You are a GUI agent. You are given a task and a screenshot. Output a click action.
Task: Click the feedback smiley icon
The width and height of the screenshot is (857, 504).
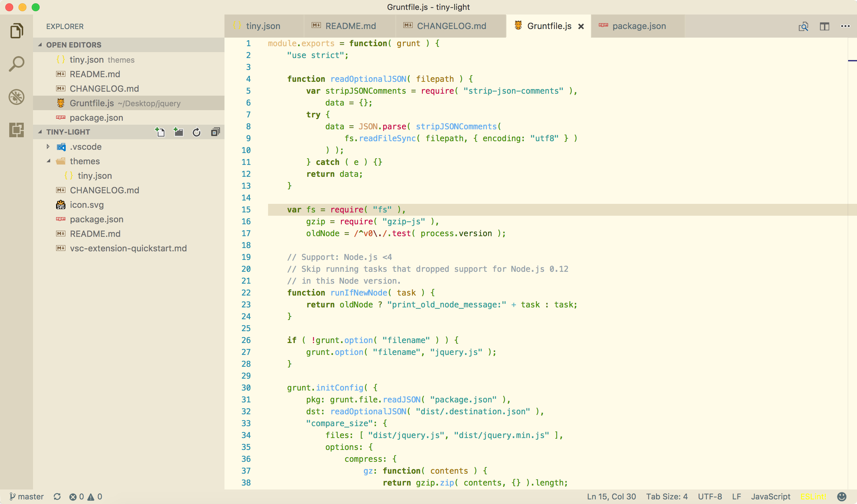(841, 496)
